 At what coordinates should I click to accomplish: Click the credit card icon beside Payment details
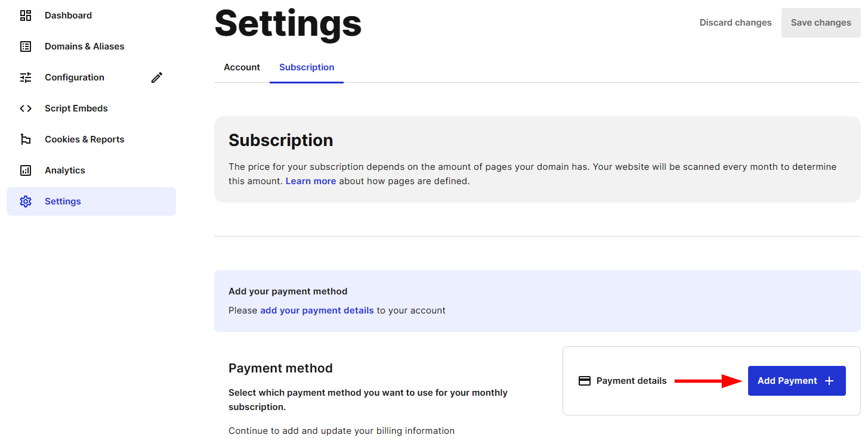click(x=584, y=380)
